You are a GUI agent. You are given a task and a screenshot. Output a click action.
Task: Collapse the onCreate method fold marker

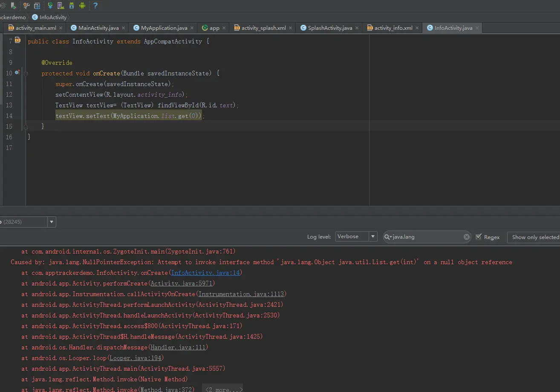click(x=26, y=73)
